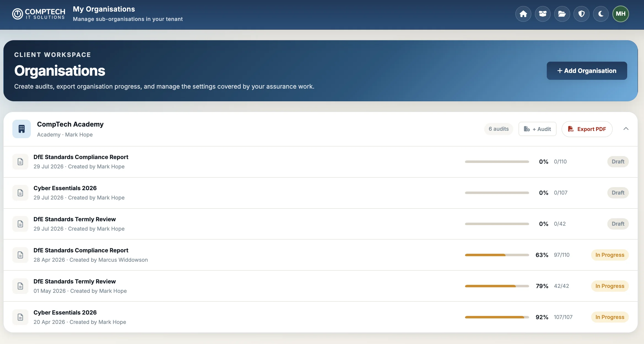Click '20 Apr 2026 · Created by Mark Hope'
Screen dimensions: 644x344
80,322
